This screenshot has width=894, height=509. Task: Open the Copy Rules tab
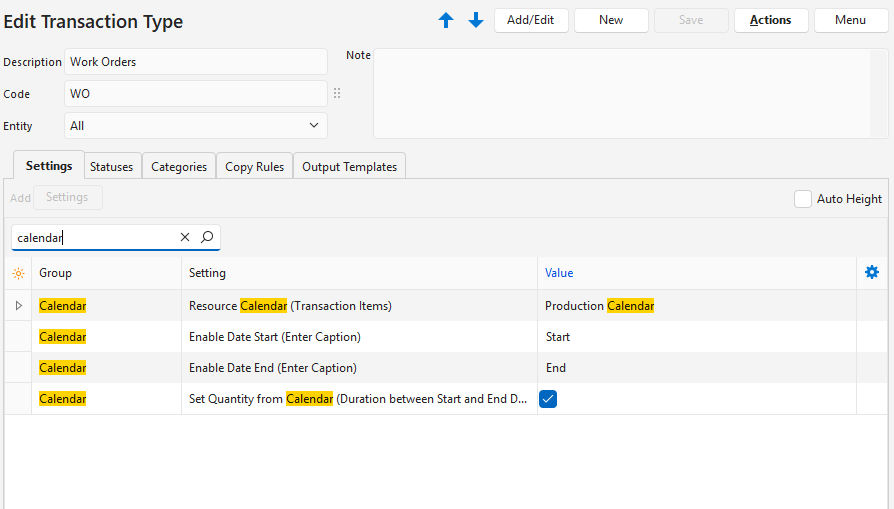tap(254, 167)
